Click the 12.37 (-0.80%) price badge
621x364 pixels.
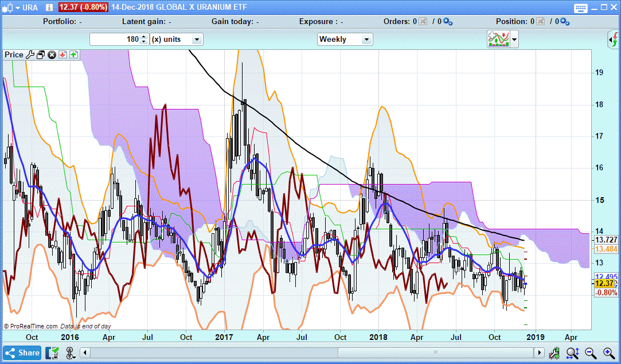83,7
